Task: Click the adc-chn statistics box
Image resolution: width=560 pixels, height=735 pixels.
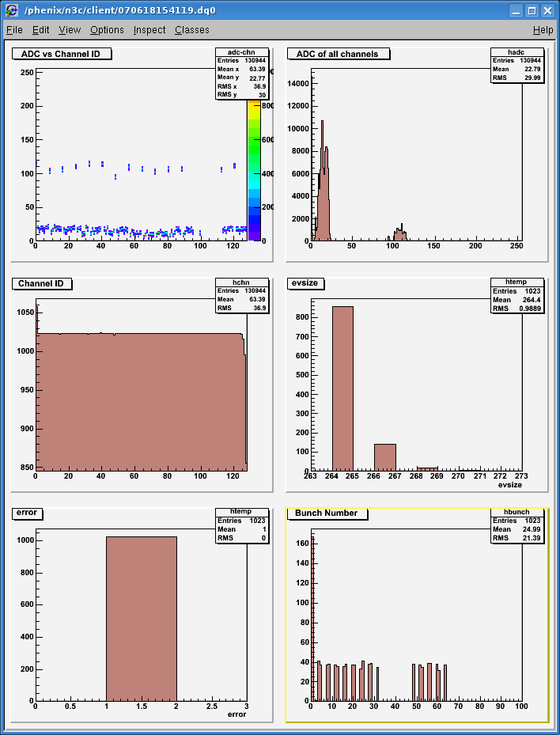Action: point(241,74)
